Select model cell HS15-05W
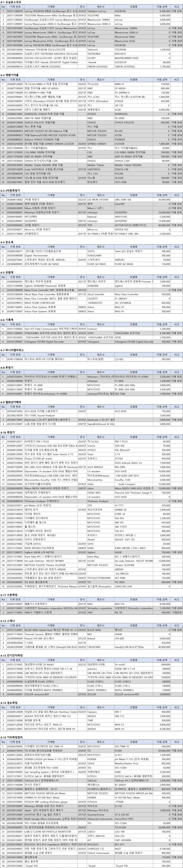 click(x=133, y=182)
